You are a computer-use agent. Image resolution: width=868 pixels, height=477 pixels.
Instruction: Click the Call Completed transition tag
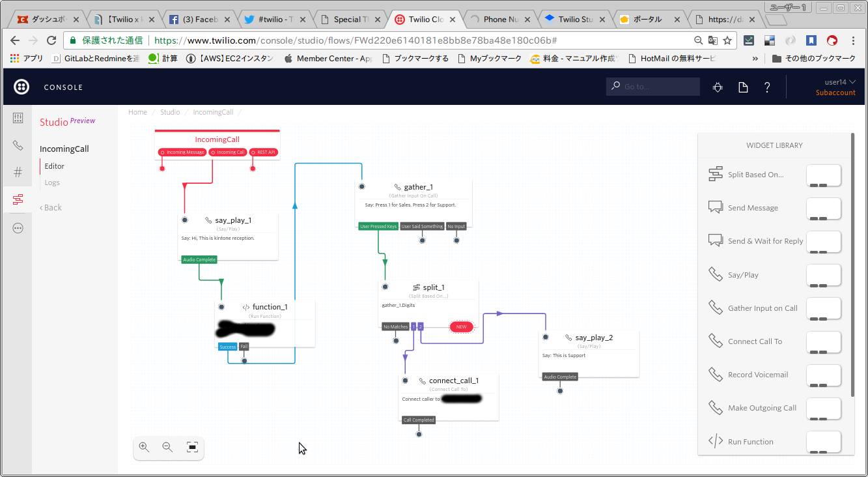[419, 420]
